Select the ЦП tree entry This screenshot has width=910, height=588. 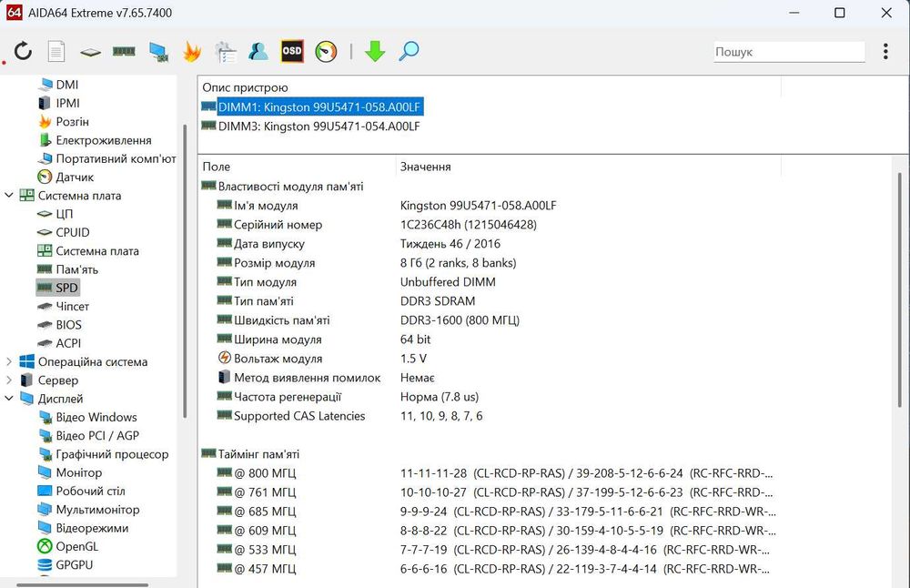tap(64, 214)
